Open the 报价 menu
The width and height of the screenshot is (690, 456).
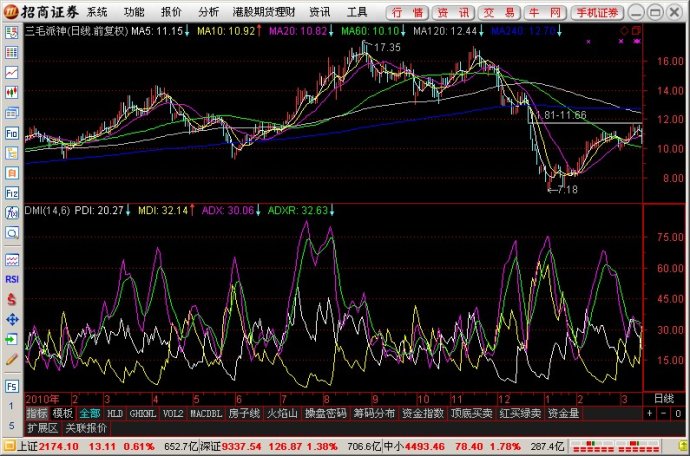(x=171, y=12)
